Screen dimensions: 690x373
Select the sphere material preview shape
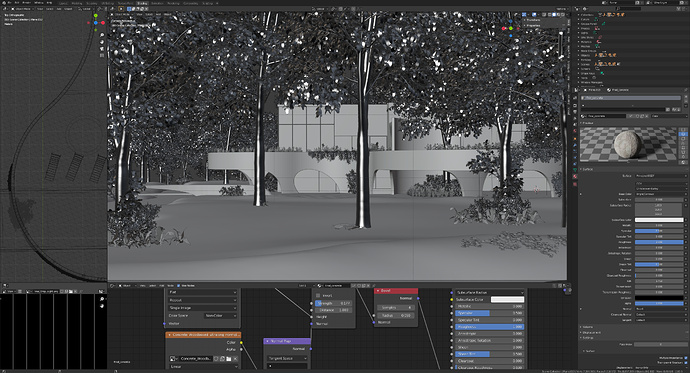point(683,134)
